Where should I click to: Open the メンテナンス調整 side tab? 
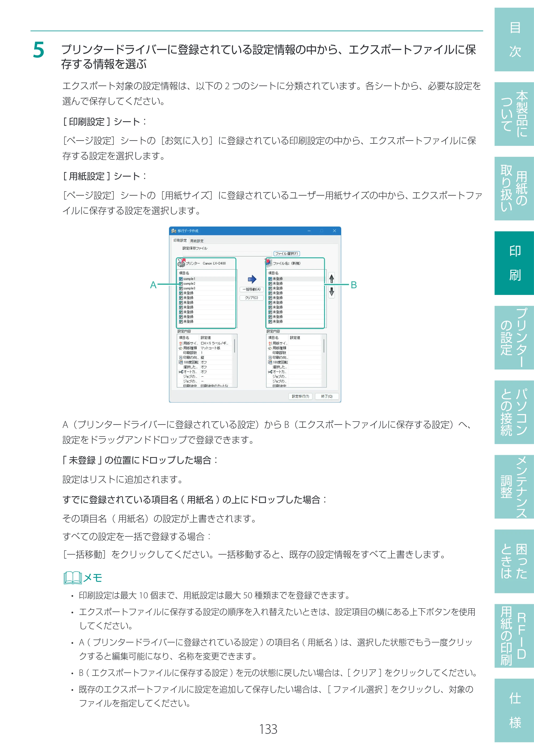tap(514, 487)
